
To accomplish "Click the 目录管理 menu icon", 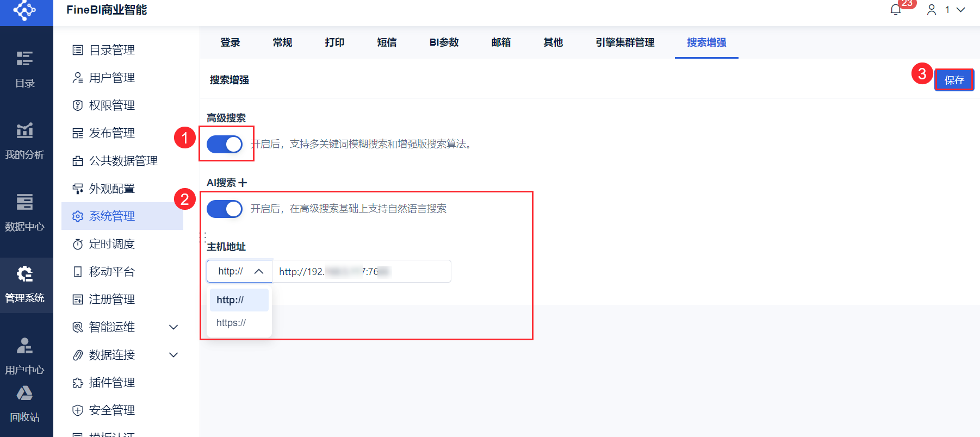I will point(78,50).
